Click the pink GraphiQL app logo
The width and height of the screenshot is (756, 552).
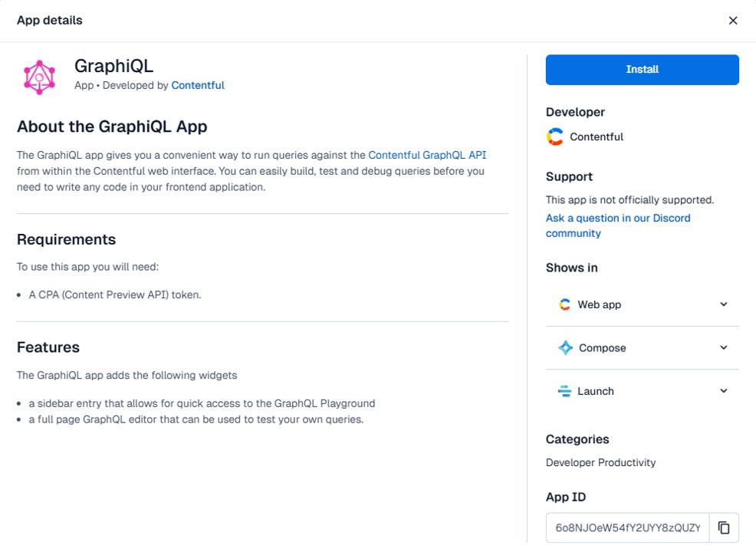tap(40, 77)
